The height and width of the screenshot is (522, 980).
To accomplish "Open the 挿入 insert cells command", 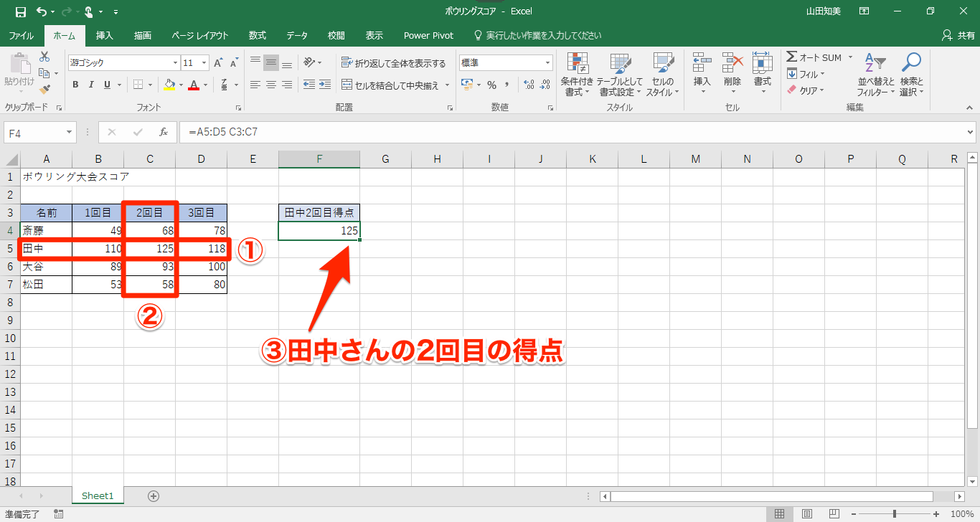I will [702, 75].
